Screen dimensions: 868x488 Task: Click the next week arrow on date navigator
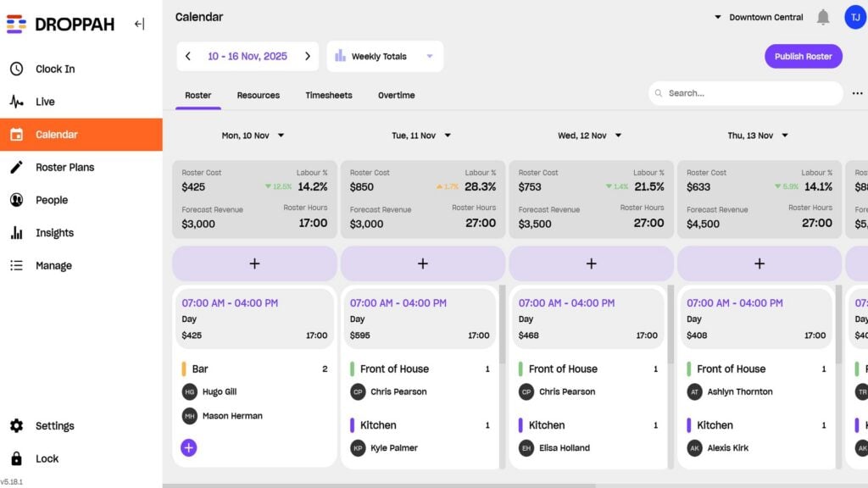click(307, 55)
